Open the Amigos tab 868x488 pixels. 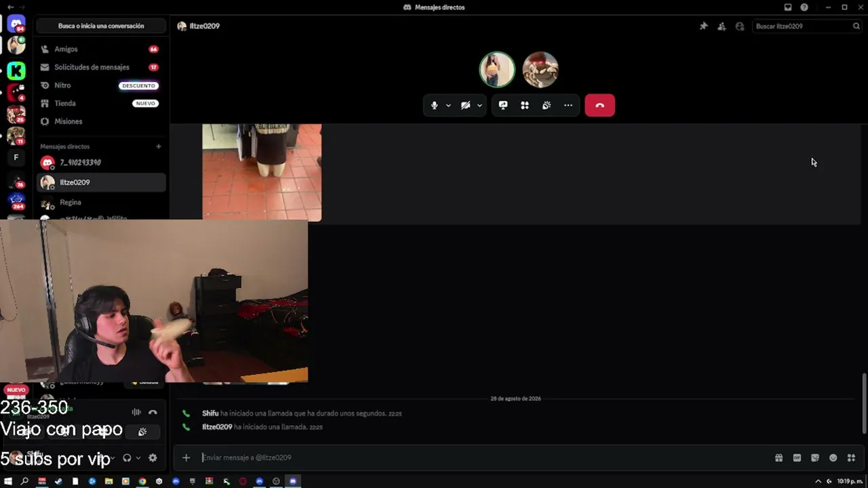101,49
